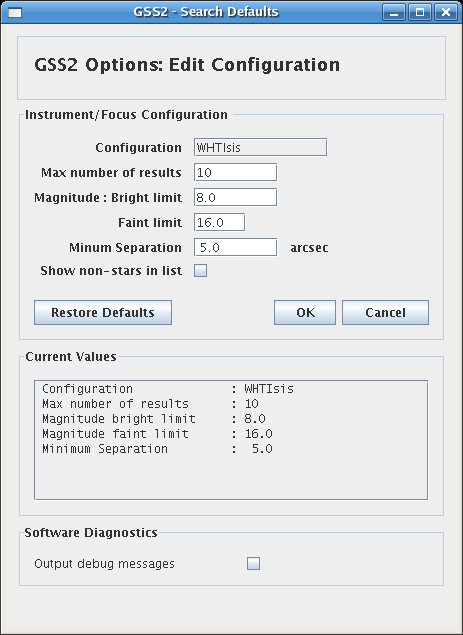Maximize the Search Defaults window
The image size is (463, 635).
pos(420,12)
